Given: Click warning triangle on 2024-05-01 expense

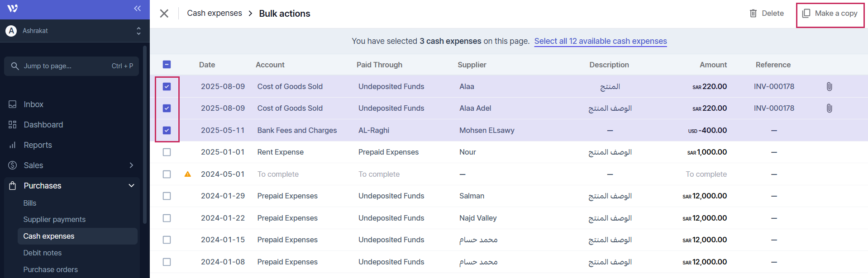Looking at the screenshot, I should point(188,174).
